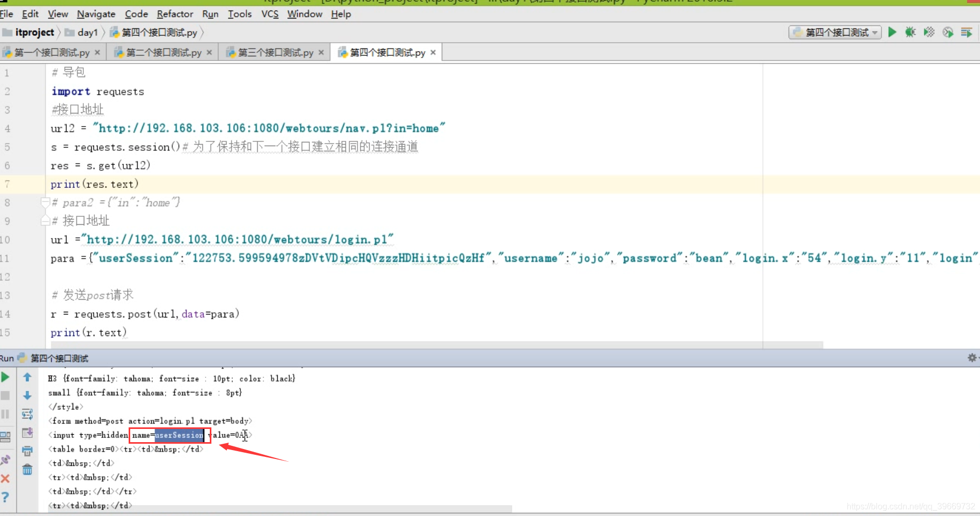Click 'requests.session()' on line 5
This screenshot has width=980, height=516.
tap(127, 147)
